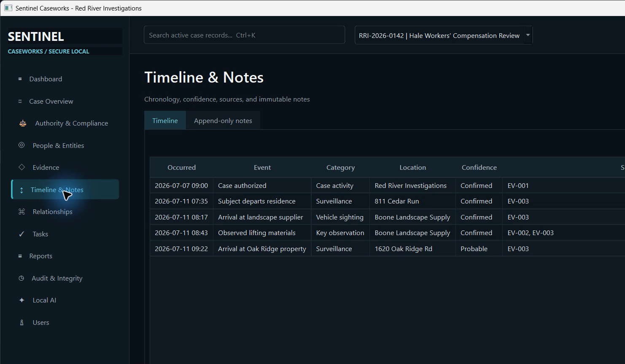The image size is (625, 364).
Task: Click the Case activity category cell
Action: pyautogui.click(x=341, y=185)
